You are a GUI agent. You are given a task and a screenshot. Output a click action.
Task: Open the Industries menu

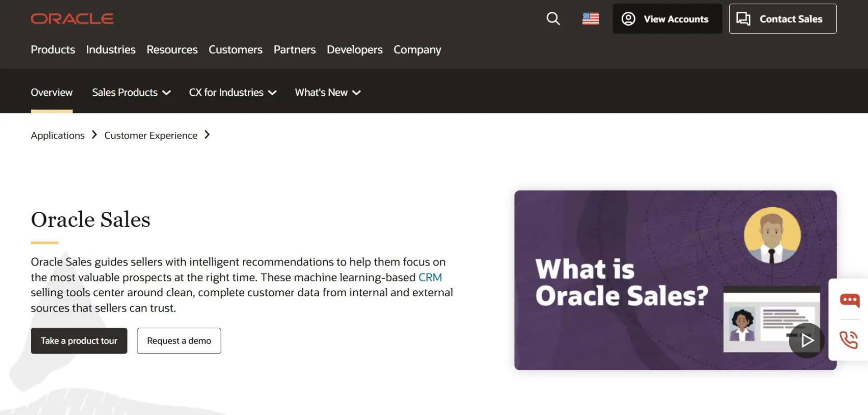pyautogui.click(x=111, y=50)
